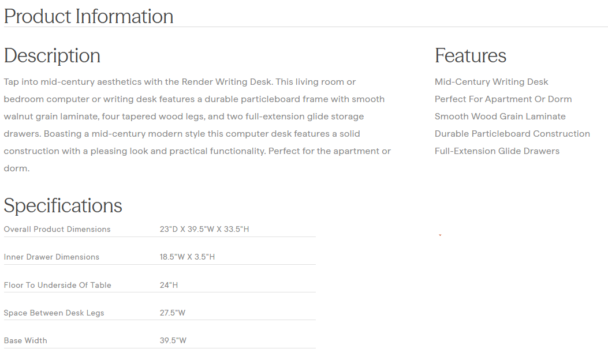Select the Mid-Century Writing Desk feature

pyautogui.click(x=491, y=82)
